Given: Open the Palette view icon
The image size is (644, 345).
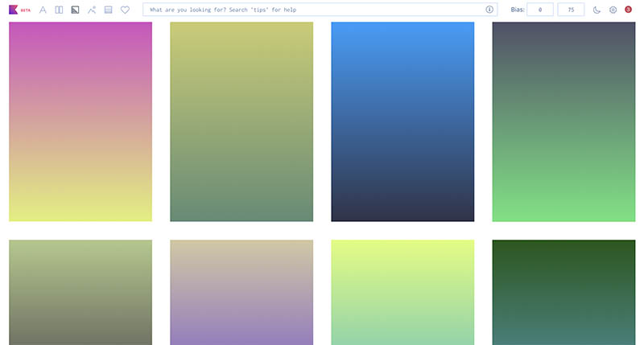Looking at the screenshot, I should [x=108, y=10].
